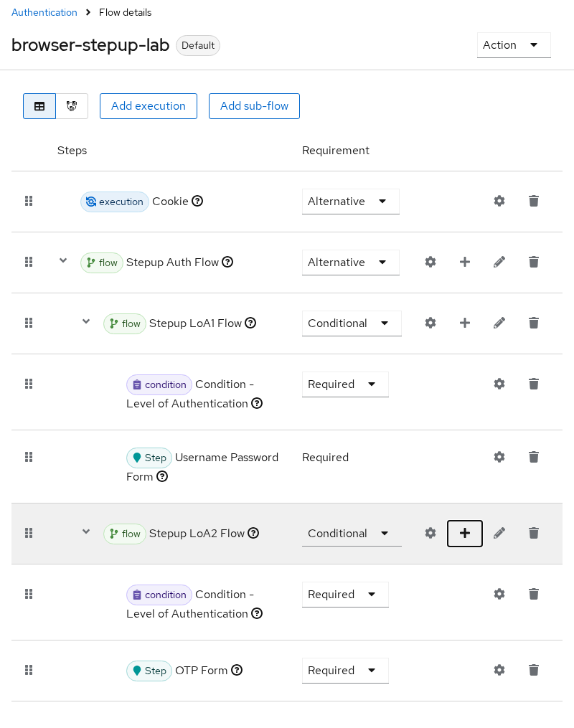Viewport: 574px width, 728px height.
Task: Open settings gear for Stepup LoA2 Flow
Action: (430, 533)
